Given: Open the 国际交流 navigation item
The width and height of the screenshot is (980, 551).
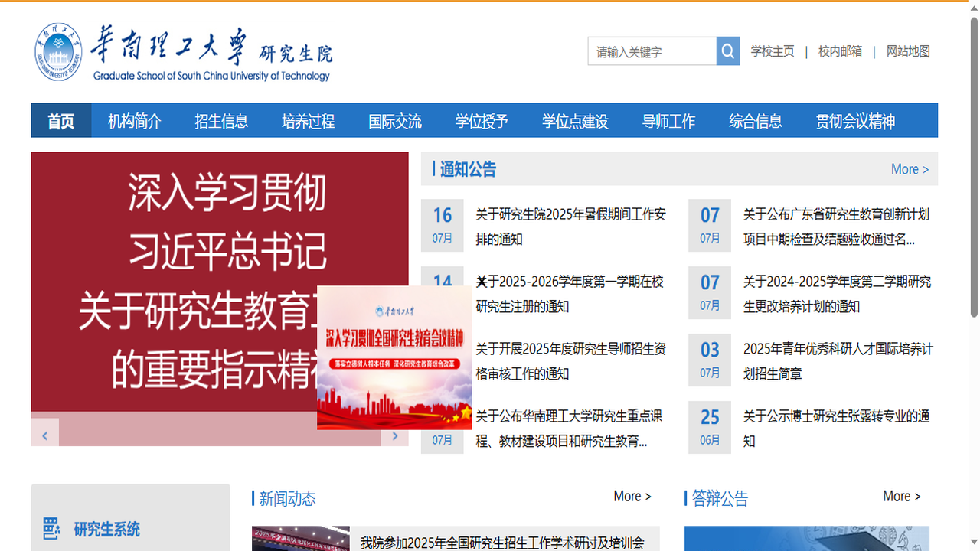Looking at the screenshot, I should click(x=395, y=120).
